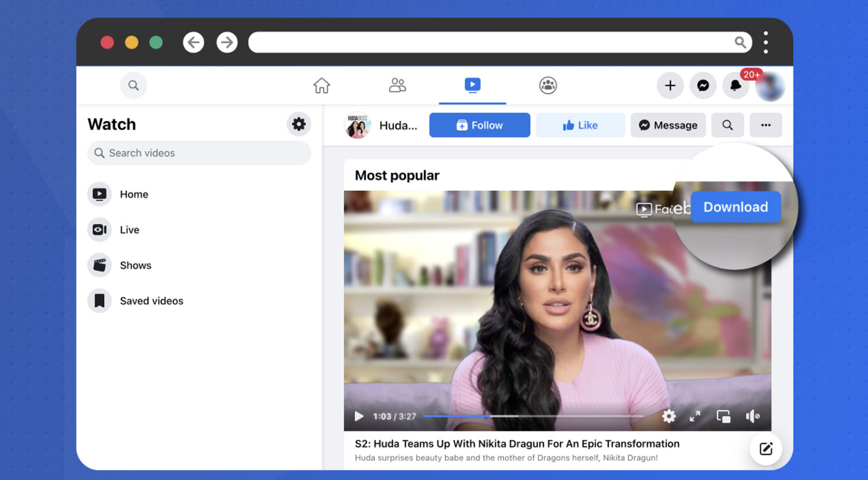Open Facebook search in top navigation
The height and width of the screenshot is (480, 868).
click(x=134, y=86)
